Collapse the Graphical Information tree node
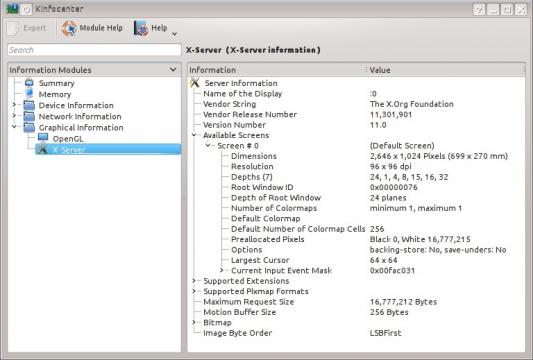This screenshot has width=533, height=360. tap(14, 127)
